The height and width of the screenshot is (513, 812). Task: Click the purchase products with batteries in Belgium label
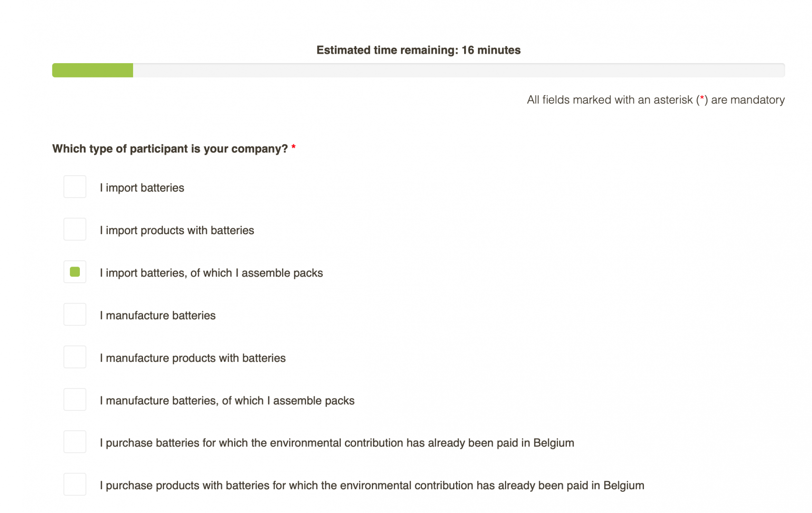pos(372,485)
